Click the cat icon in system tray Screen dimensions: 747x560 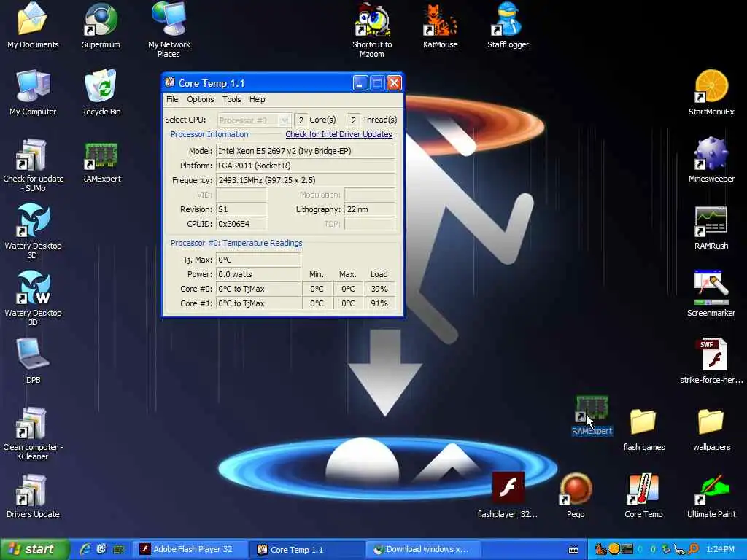600,550
